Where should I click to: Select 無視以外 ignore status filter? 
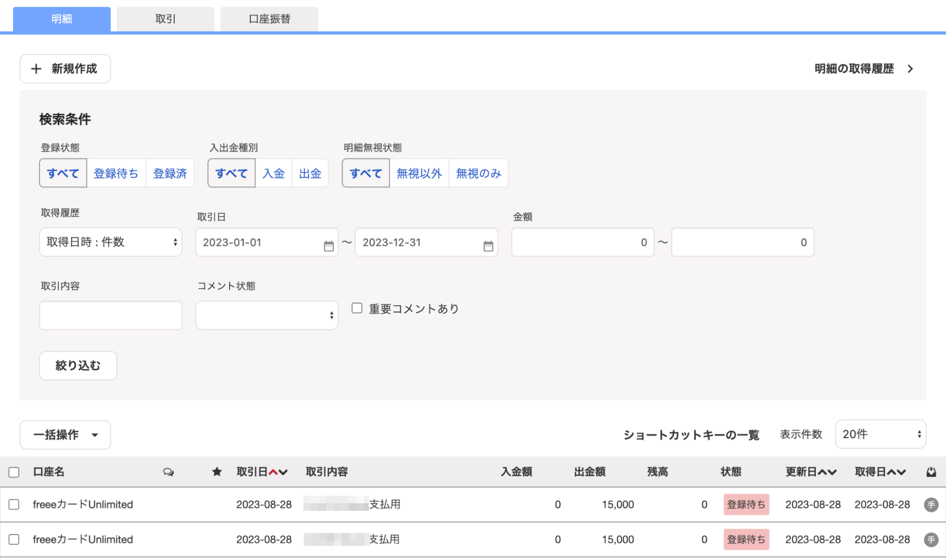419,174
